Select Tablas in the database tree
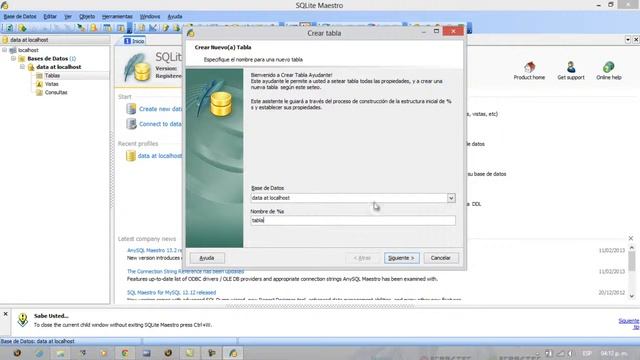The width and height of the screenshot is (640, 360). [52, 76]
